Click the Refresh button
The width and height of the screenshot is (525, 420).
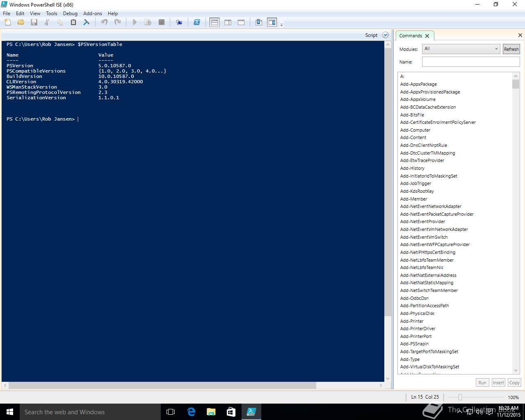(511, 49)
